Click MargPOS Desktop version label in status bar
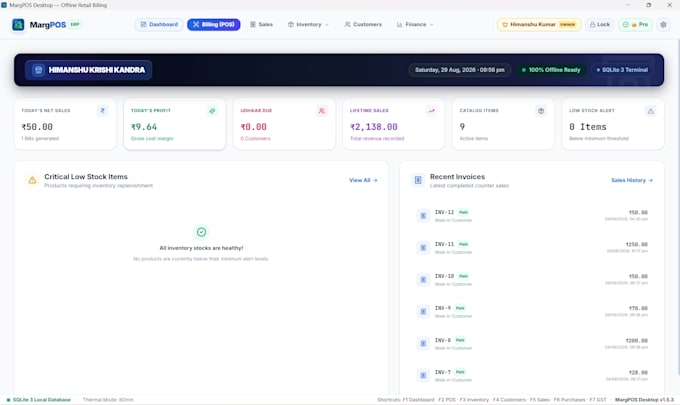The height and width of the screenshot is (405, 680). (644, 400)
